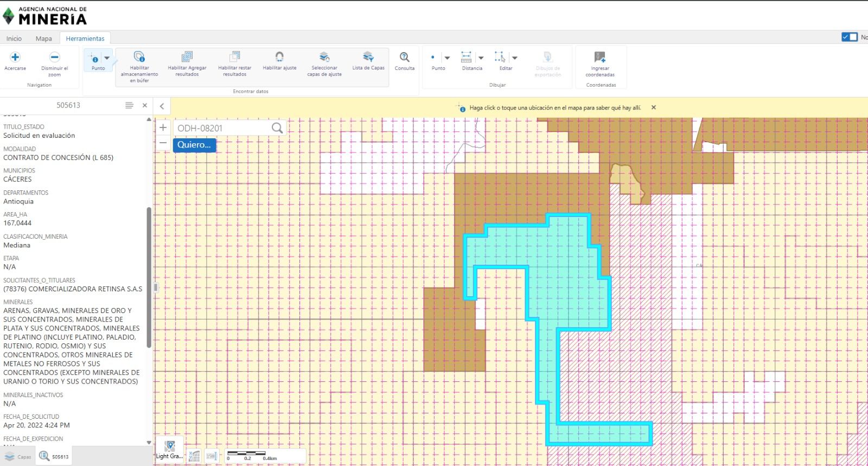Expand the Distancia tool dropdown arrow
Image resolution: width=868 pixels, height=466 pixels.
pos(481,58)
